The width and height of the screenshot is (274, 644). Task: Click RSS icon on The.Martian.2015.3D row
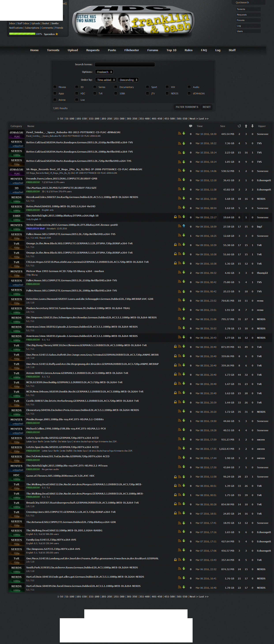click(179, 189)
